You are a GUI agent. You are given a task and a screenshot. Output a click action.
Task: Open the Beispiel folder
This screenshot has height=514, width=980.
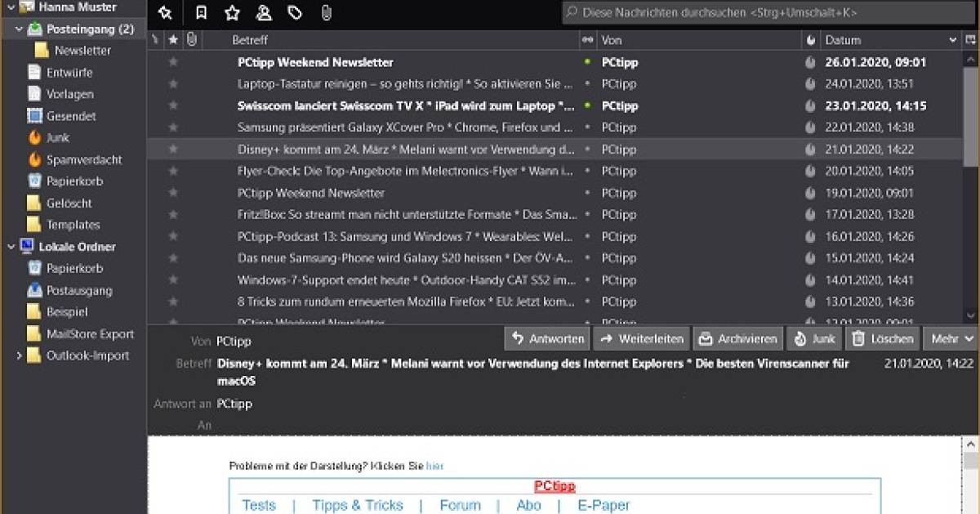coord(67,312)
